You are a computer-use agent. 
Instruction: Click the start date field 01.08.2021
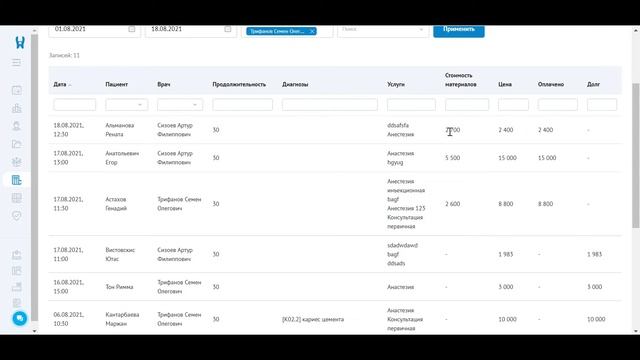pos(95,31)
